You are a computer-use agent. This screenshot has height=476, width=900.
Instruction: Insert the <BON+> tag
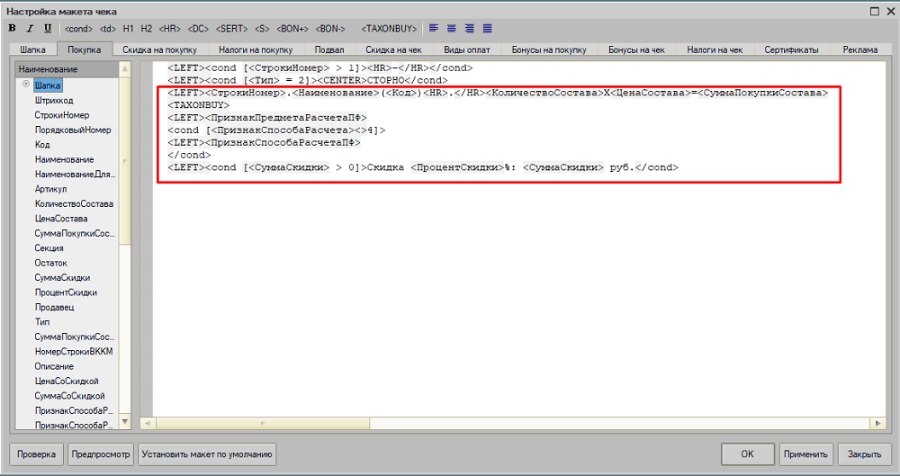click(x=293, y=28)
